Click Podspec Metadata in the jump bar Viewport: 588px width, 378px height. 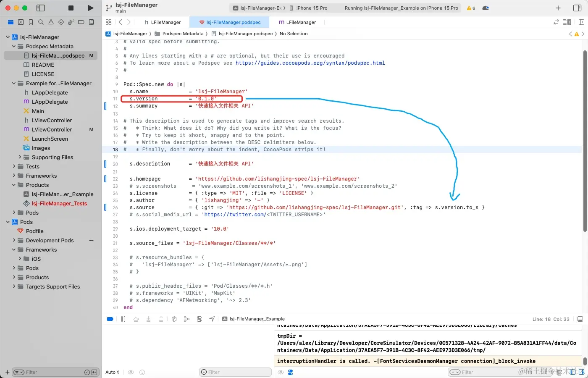pyautogui.click(x=179, y=34)
